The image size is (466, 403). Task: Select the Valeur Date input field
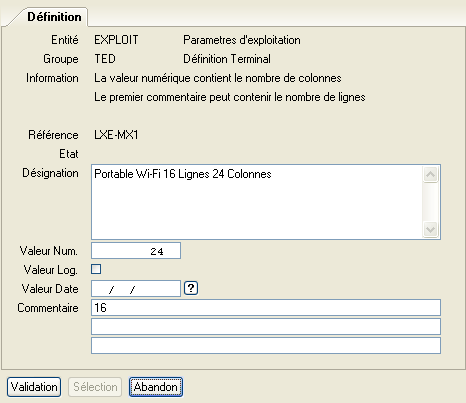coord(136,288)
